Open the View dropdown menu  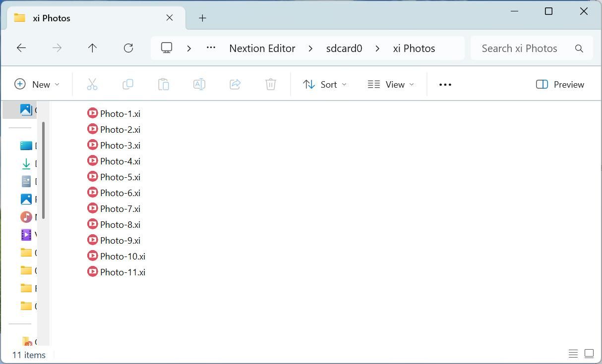pyautogui.click(x=391, y=84)
